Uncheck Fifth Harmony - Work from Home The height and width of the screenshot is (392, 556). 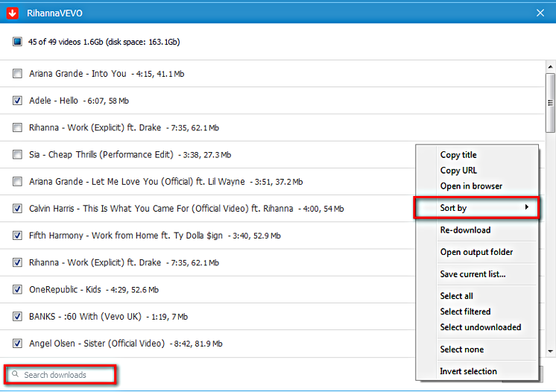[17, 235]
